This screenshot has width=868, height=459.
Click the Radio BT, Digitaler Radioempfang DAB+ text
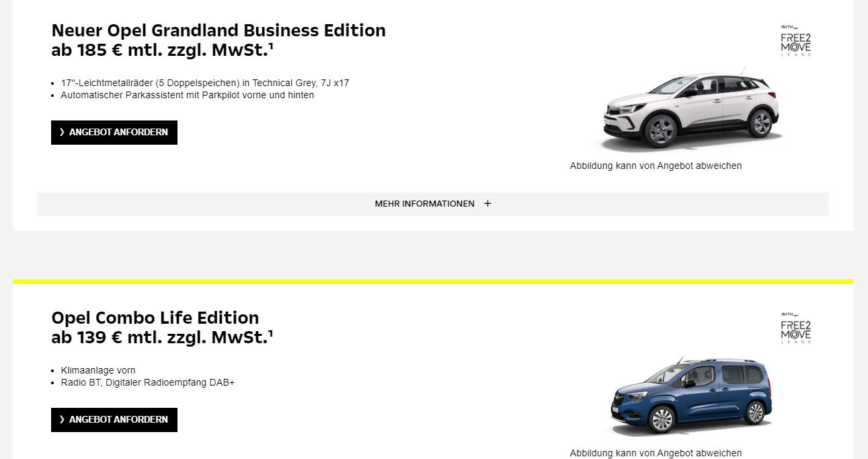[x=148, y=383]
